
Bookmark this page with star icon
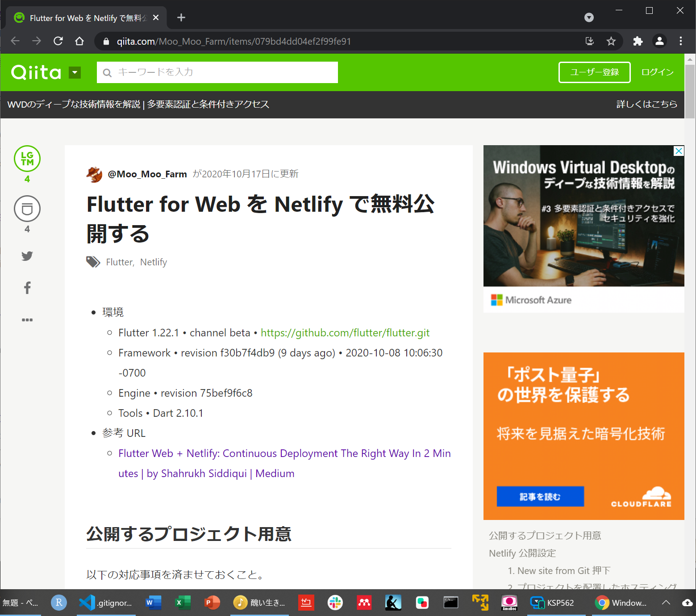(611, 41)
